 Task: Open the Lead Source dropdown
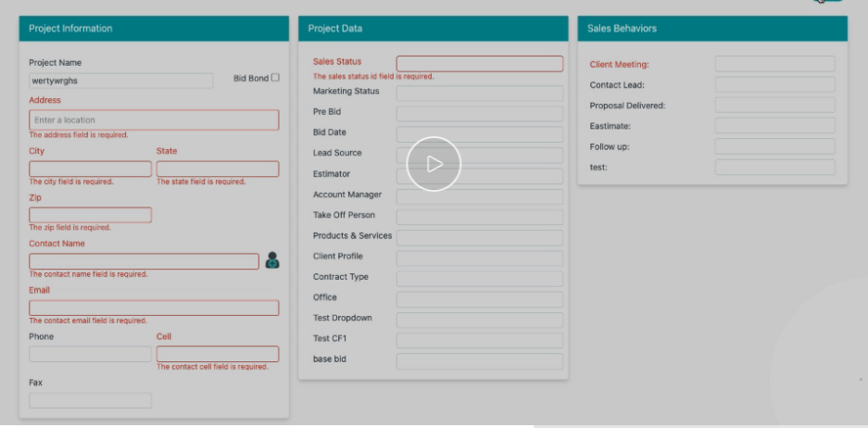point(480,155)
